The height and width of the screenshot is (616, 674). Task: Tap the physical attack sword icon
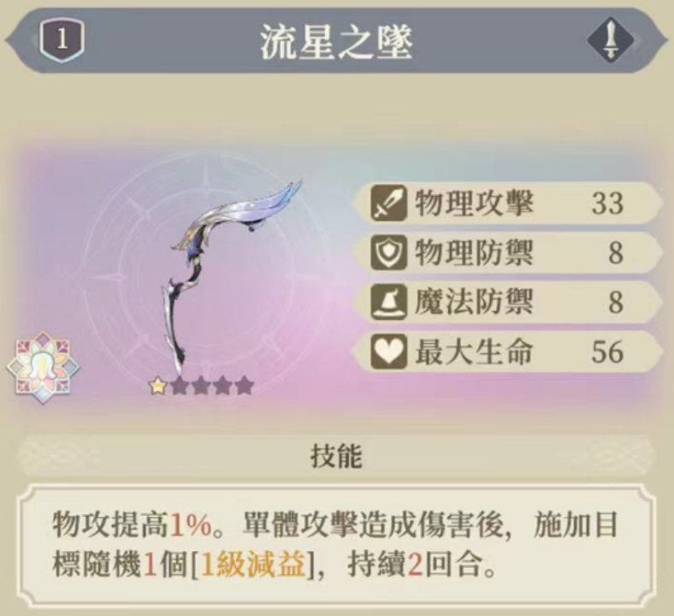click(388, 203)
